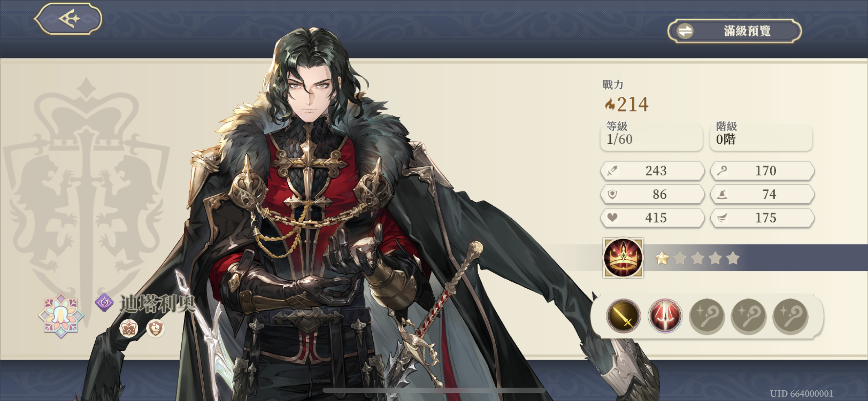The image size is (868, 401).
Task: Tap the speed stat 175
Action: pyautogui.click(x=762, y=218)
